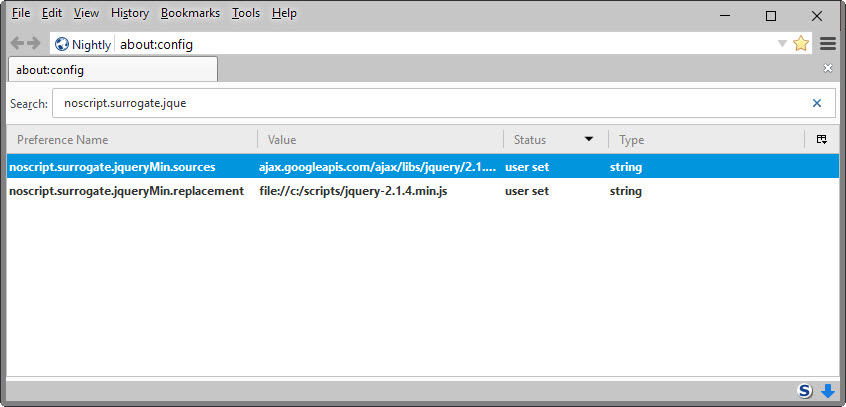Click 'string' type of the replacement row
The image size is (846, 407).
(626, 191)
